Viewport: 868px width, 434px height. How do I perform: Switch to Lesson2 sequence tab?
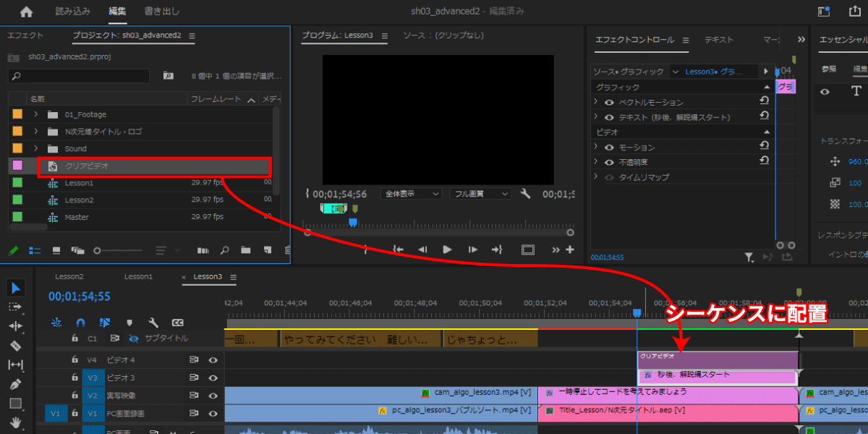(x=69, y=277)
